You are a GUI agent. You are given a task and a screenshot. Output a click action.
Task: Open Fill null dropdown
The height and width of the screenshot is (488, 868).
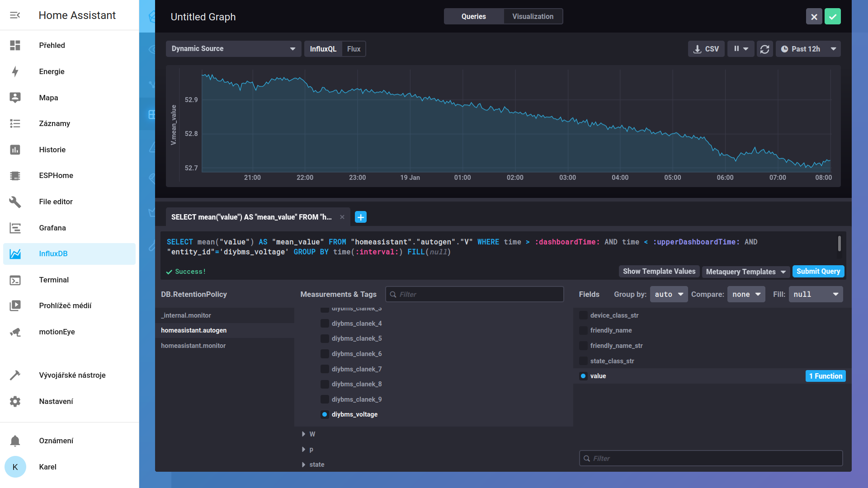coord(816,294)
